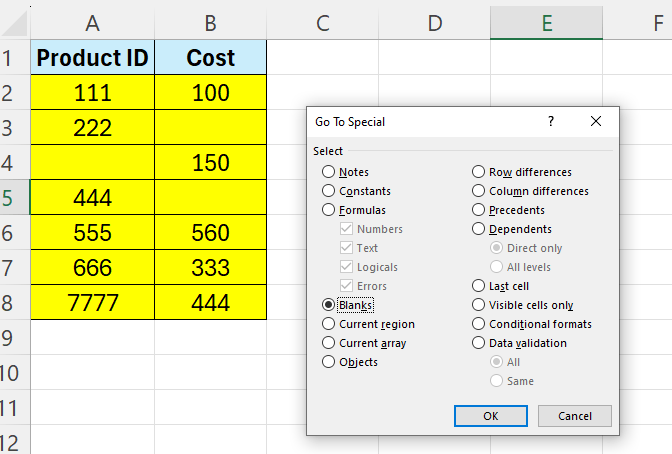Select the Precedents radio button
Viewport: 672px width, 454px height.
tap(479, 210)
